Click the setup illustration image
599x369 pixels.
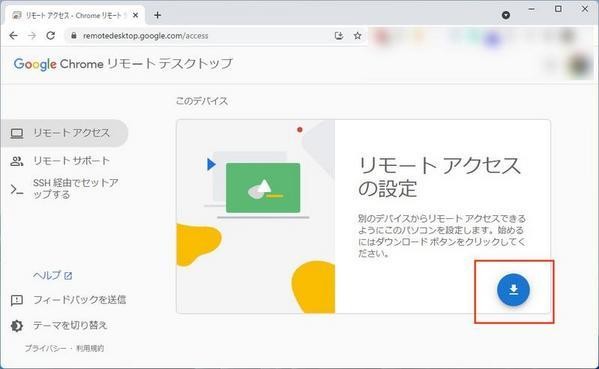[256, 217]
